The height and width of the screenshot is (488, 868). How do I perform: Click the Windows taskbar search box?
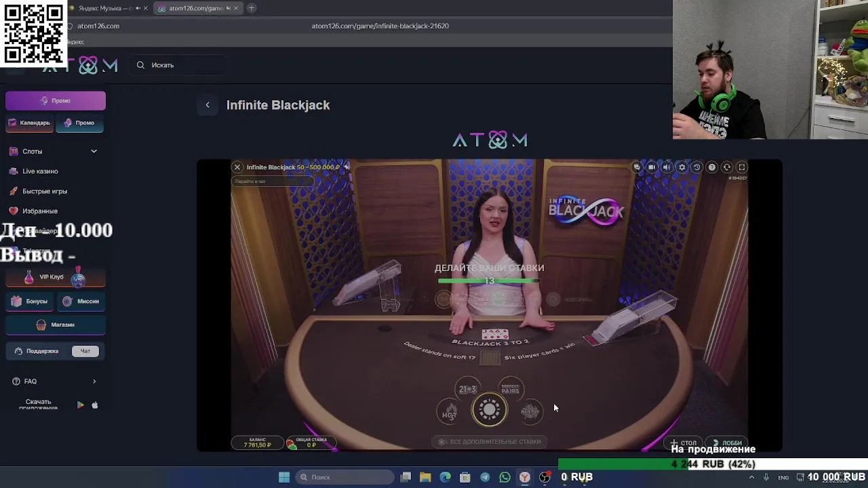pos(346,477)
